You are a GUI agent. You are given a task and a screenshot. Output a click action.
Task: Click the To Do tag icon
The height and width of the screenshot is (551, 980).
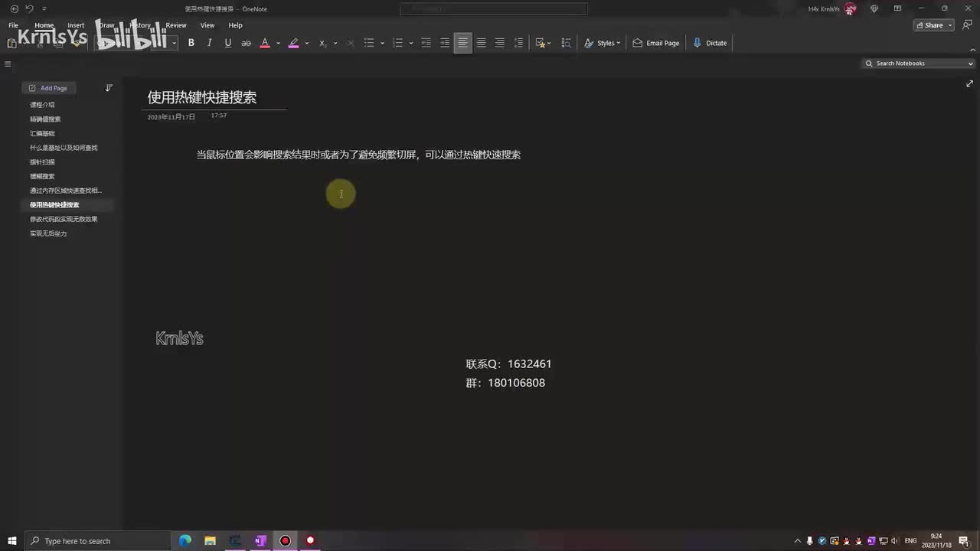pyautogui.click(x=540, y=43)
